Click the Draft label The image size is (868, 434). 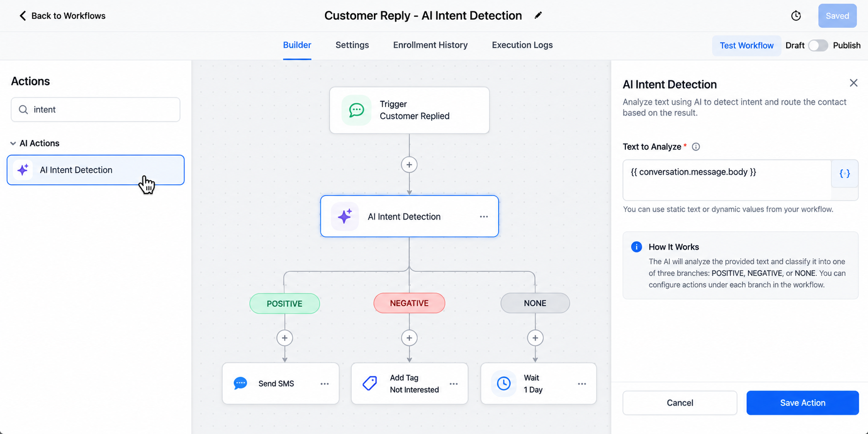795,46
